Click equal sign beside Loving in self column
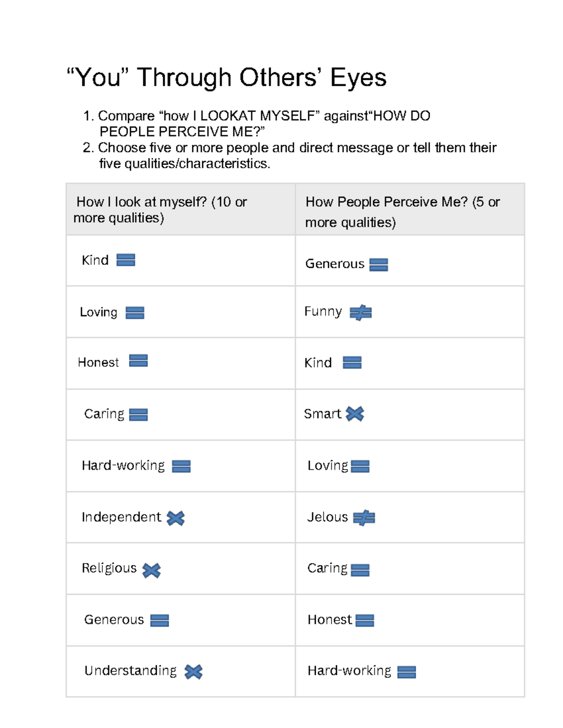This screenshot has height=728, width=563. 135,313
